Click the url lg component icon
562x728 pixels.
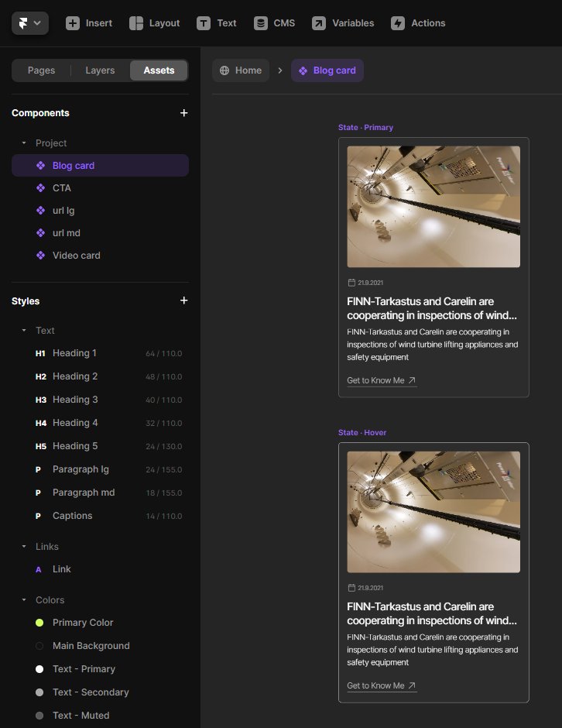41,211
